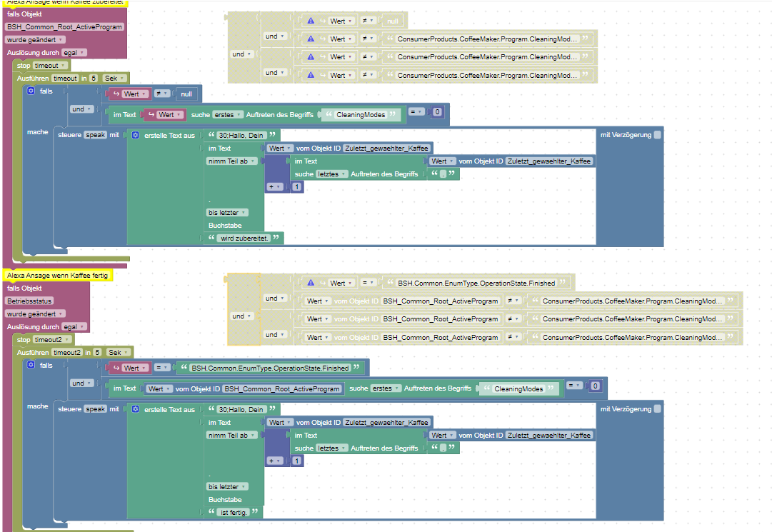Open 'bis letzter' dropdown above 'ist fertig.'
This screenshot has height=532, width=772.
pos(227,487)
